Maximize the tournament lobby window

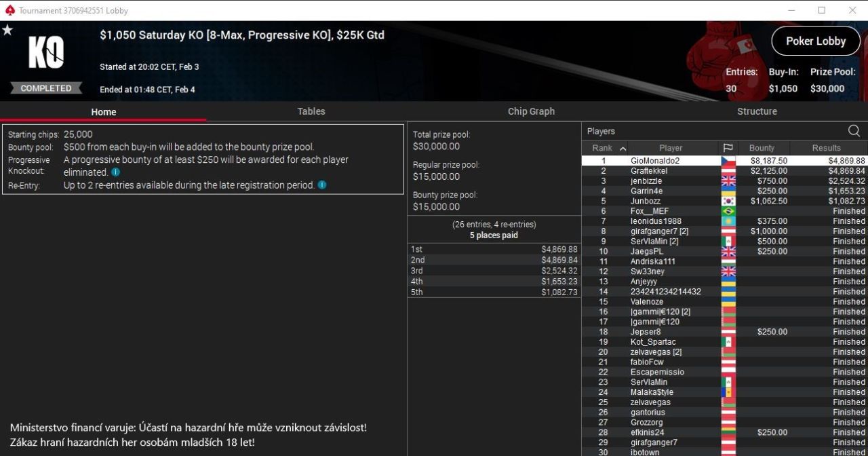click(x=821, y=10)
